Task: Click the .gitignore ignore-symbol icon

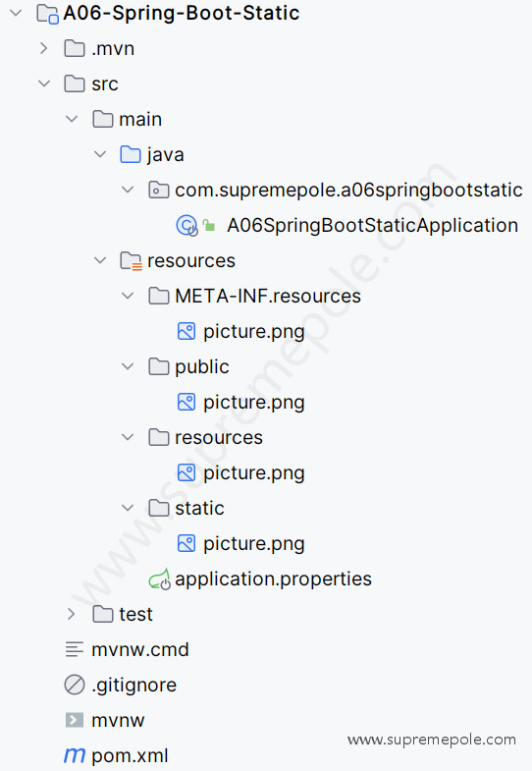Action: tap(75, 685)
